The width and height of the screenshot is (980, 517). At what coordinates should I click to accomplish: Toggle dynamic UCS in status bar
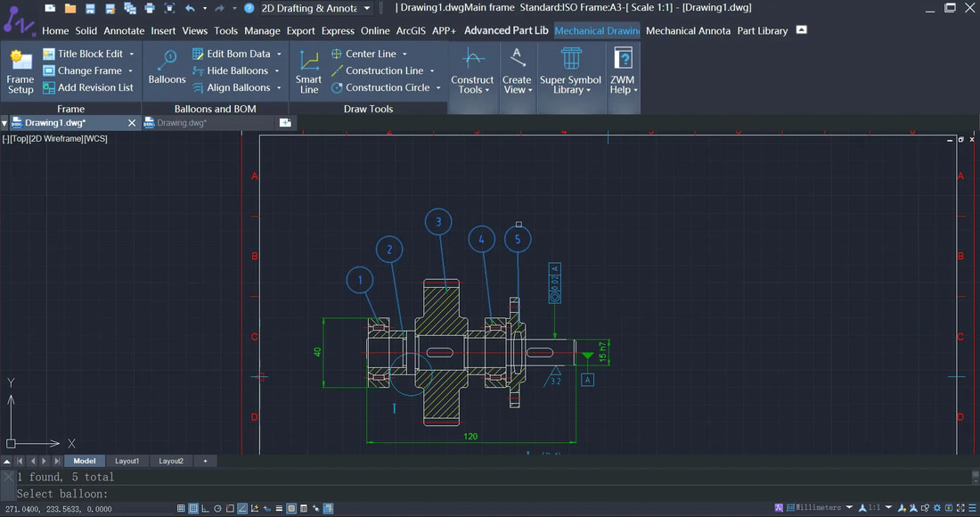click(x=255, y=508)
